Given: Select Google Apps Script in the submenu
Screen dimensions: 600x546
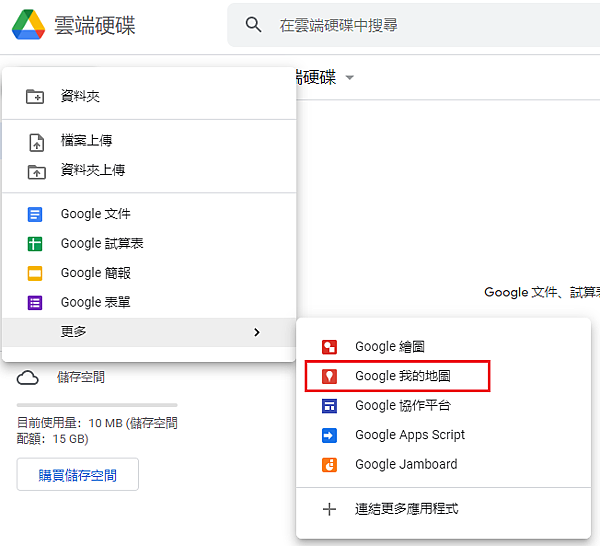Looking at the screenshot, I should pyautogui.click(x=443, y=435).
